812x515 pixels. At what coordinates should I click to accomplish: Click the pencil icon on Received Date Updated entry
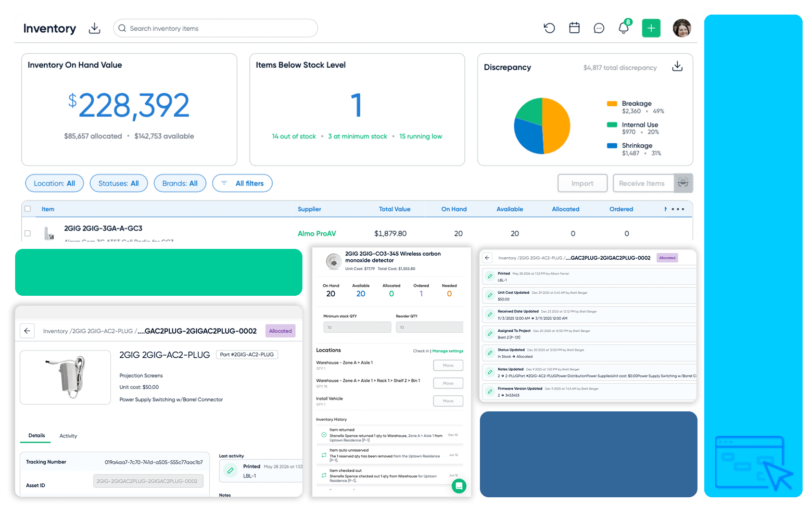point(490,315)
